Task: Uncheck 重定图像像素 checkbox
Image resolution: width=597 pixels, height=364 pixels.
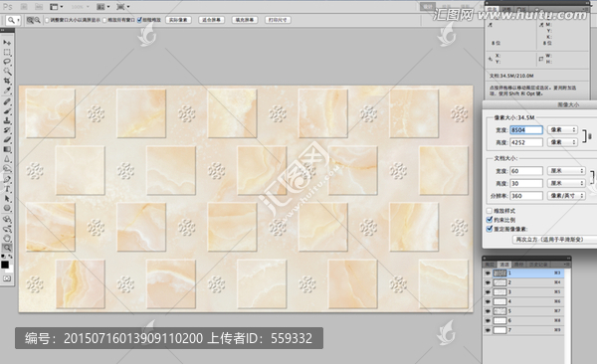Action: [x=490, y=229]
